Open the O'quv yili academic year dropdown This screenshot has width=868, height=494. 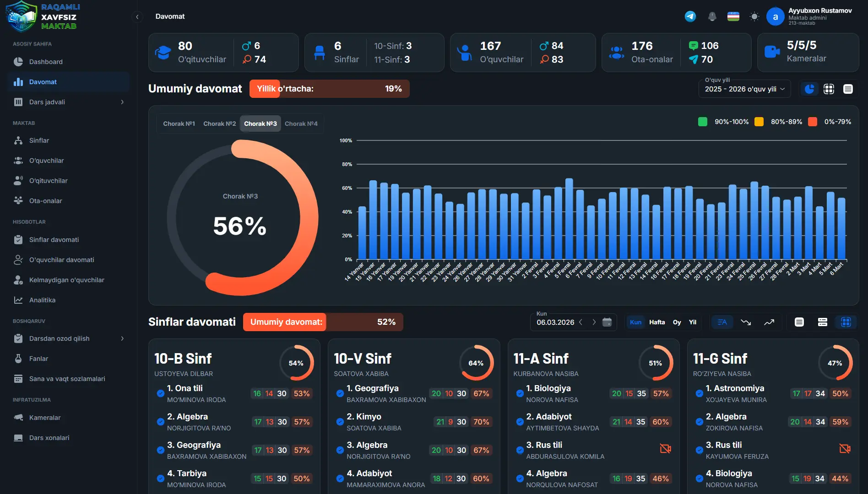coord(744,89)
